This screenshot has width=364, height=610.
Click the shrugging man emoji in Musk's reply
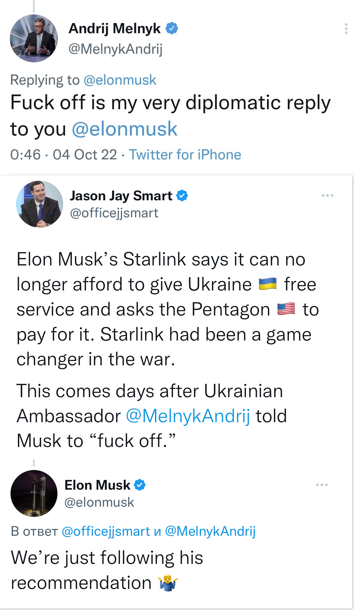point(168,583)
